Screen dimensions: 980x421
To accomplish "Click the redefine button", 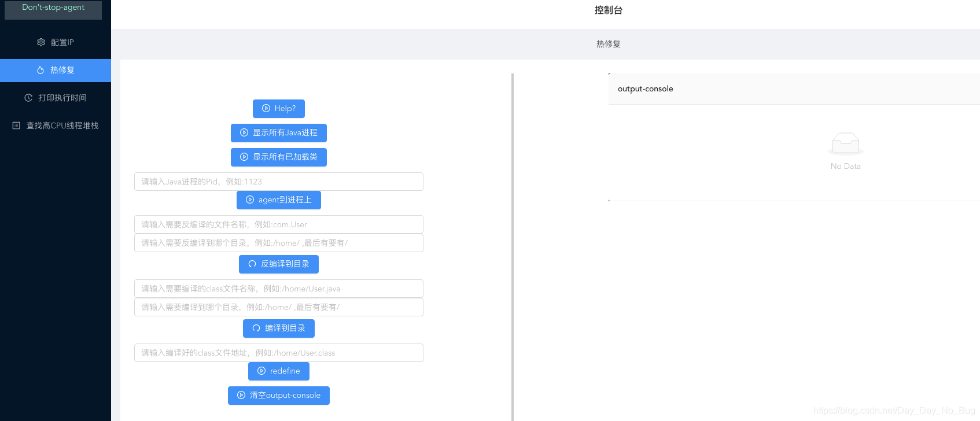I will coord(279,371).
